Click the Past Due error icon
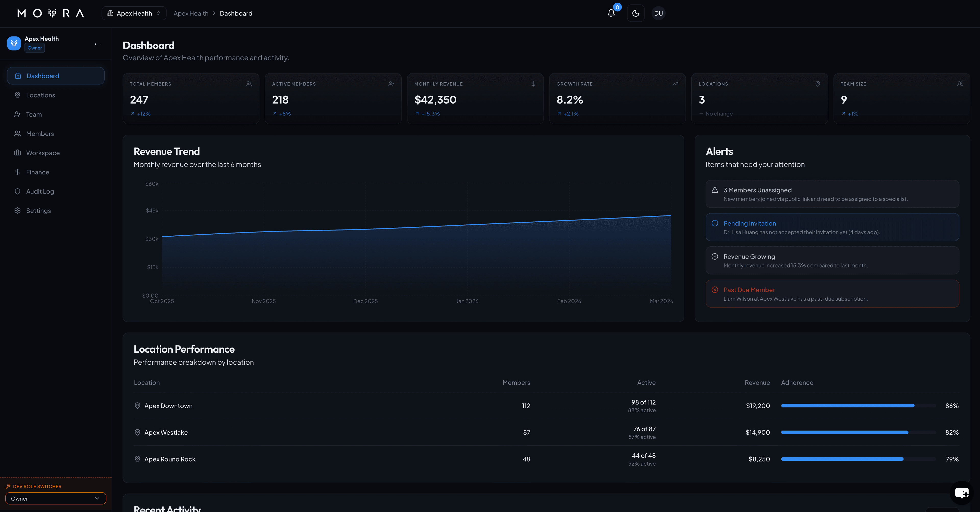The image size is (980, 512). pyautogui.click(x=715, y=290)
